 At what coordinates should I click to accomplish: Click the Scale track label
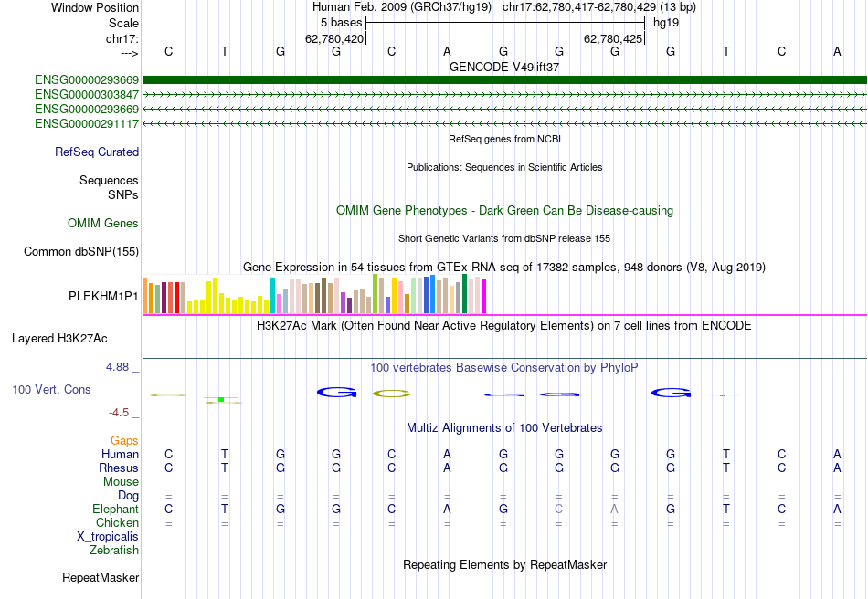coord(123,23)
